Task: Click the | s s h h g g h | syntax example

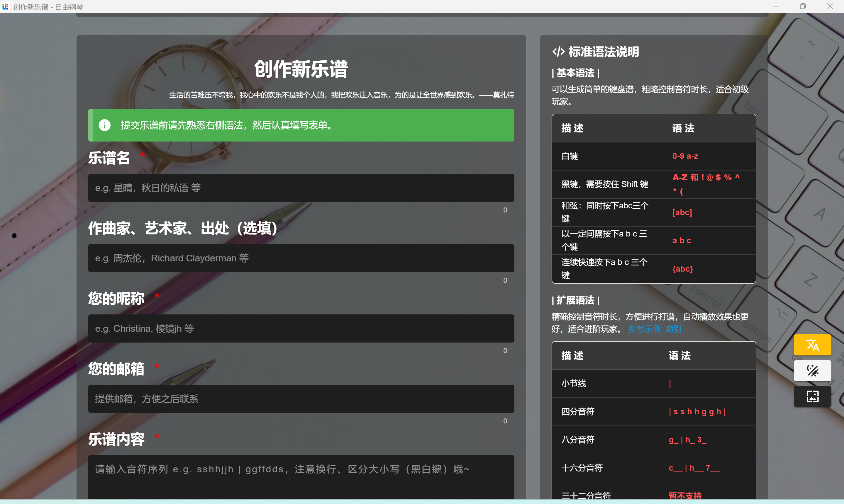Action: (697, 412)
